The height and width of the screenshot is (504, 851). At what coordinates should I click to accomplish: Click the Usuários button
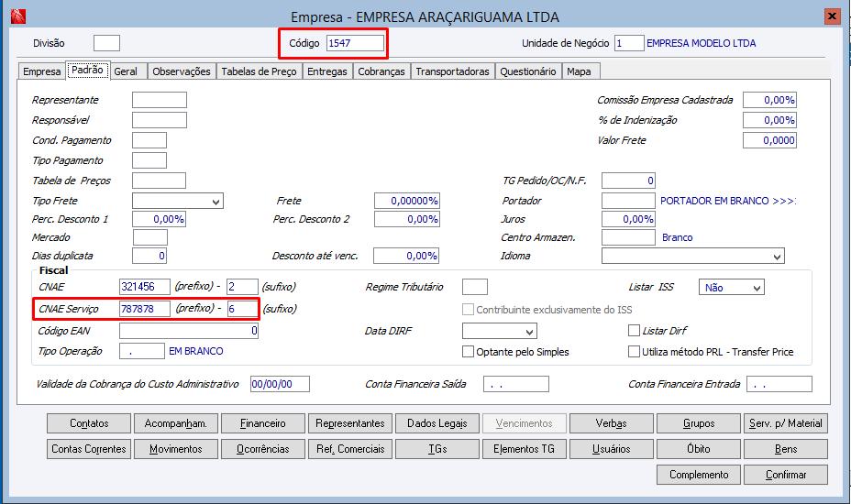click(612, 449)
